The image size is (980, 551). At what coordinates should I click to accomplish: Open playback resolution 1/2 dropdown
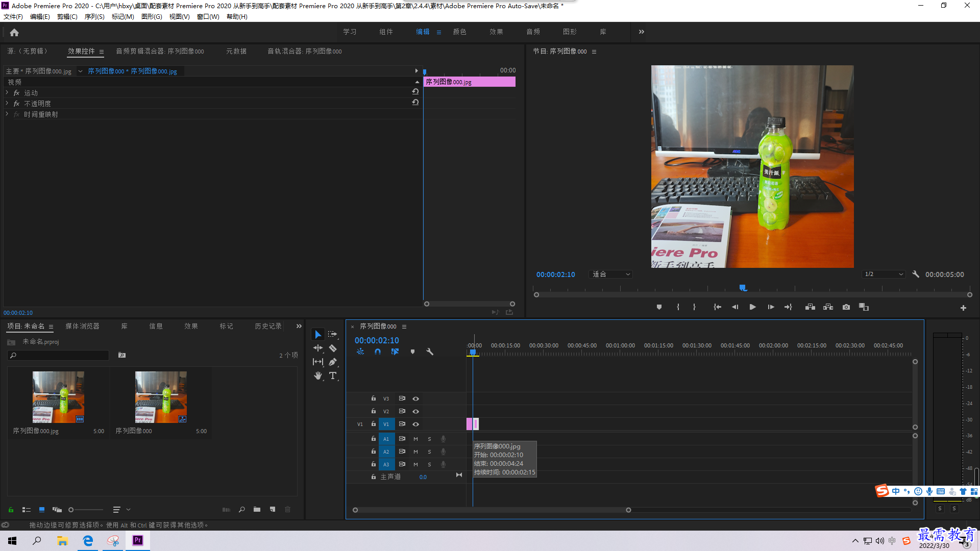884,274
